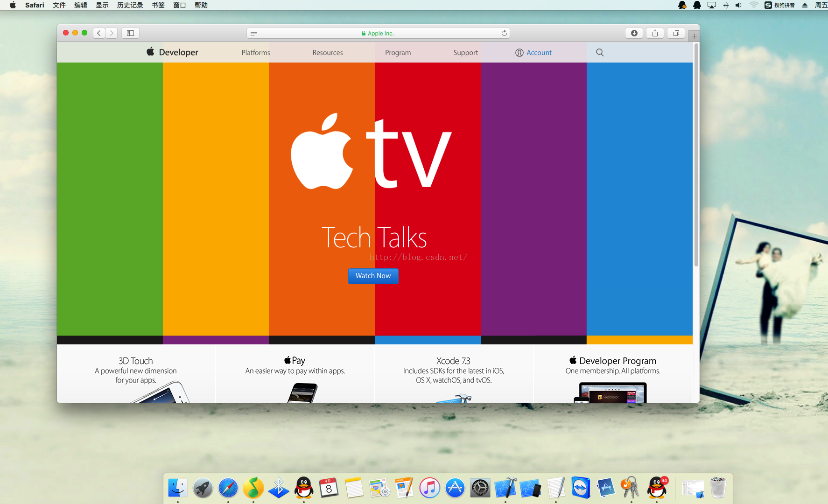828x504 pixels.
Task: Click the eject icon in menu bar
Action: (x=805, y=5)
